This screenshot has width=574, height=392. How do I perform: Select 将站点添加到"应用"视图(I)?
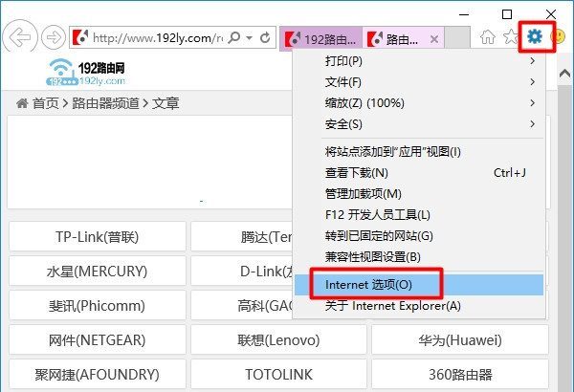tap(419, 151)
